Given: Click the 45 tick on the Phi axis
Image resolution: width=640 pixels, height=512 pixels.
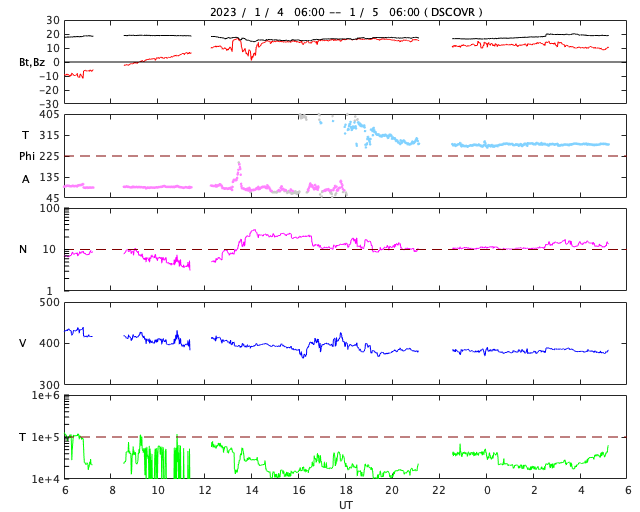Looking at the screenshot, I should pos(53,198).
